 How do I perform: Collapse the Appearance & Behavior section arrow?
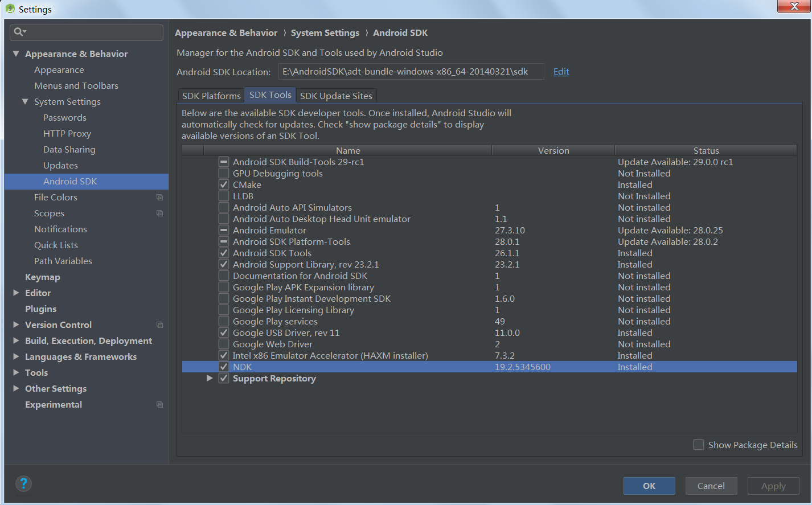[x=16, y=54]
